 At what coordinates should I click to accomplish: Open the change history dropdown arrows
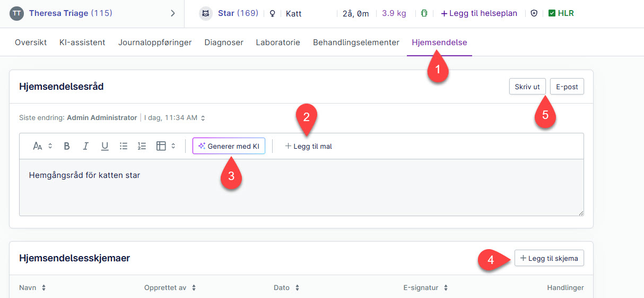click(203, 118)
